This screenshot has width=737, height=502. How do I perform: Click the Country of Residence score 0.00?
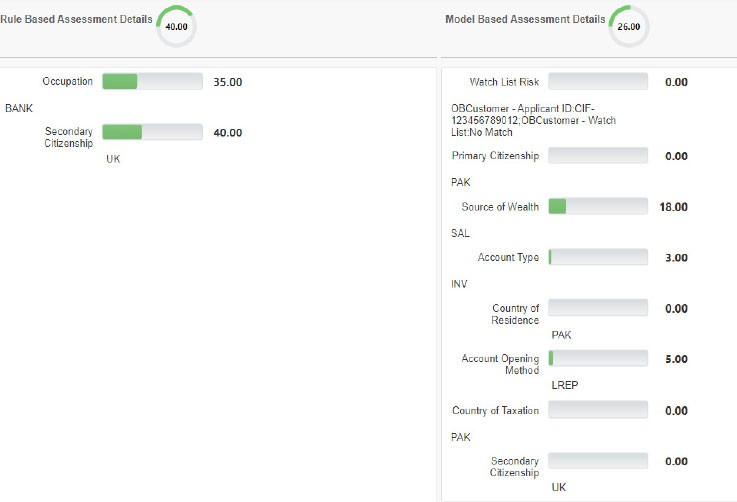[x=676, y=308]
